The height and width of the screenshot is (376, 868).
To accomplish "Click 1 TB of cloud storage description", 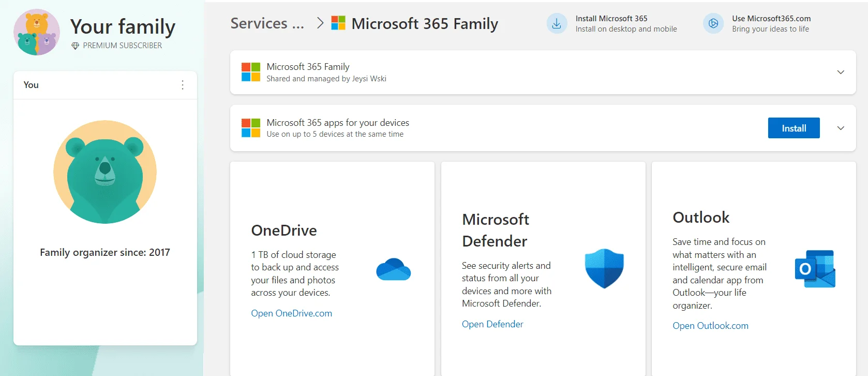I will click(295, 273).
